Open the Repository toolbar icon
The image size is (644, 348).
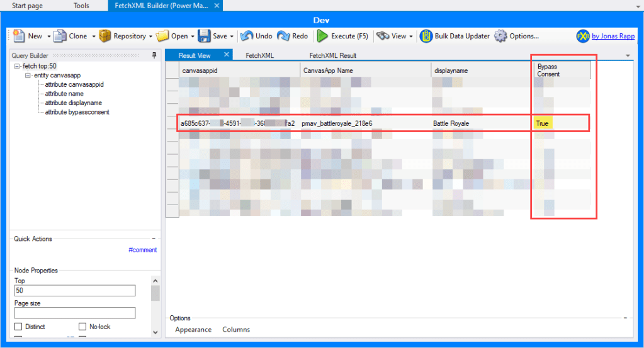pyautogui.click(x=105, y=36)
